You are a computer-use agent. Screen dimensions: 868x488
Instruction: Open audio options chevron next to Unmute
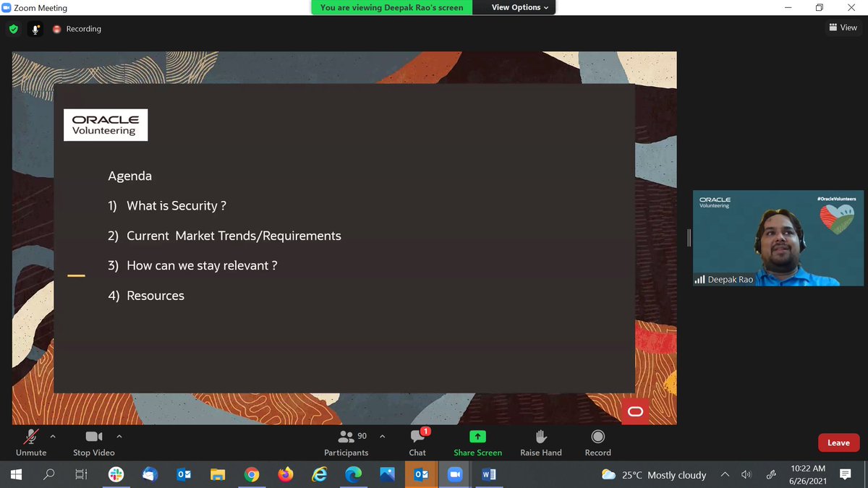[52, 436]
